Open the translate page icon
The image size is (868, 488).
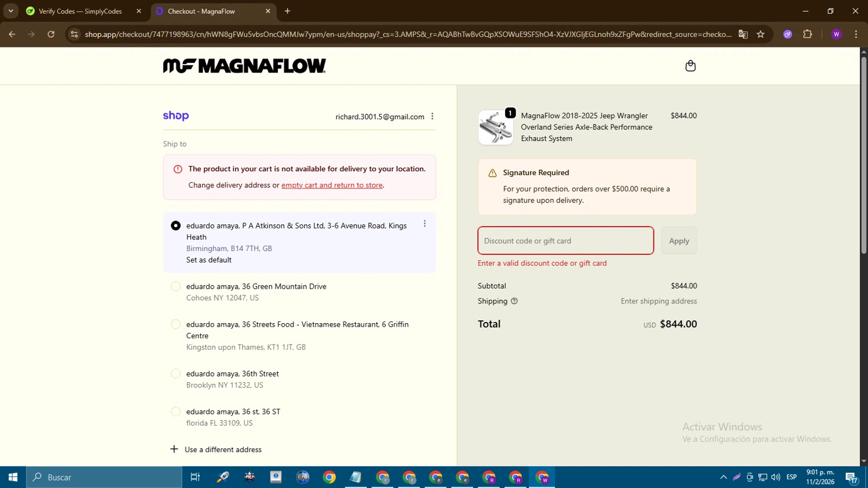pyautogui.click(x=743, y=34)
